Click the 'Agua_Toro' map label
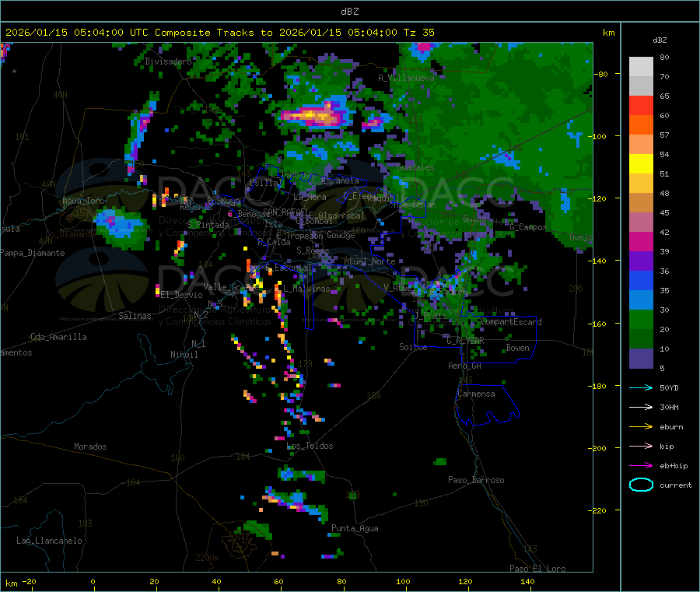The width and height of the screenshot is (700, 592). point(83,201)
